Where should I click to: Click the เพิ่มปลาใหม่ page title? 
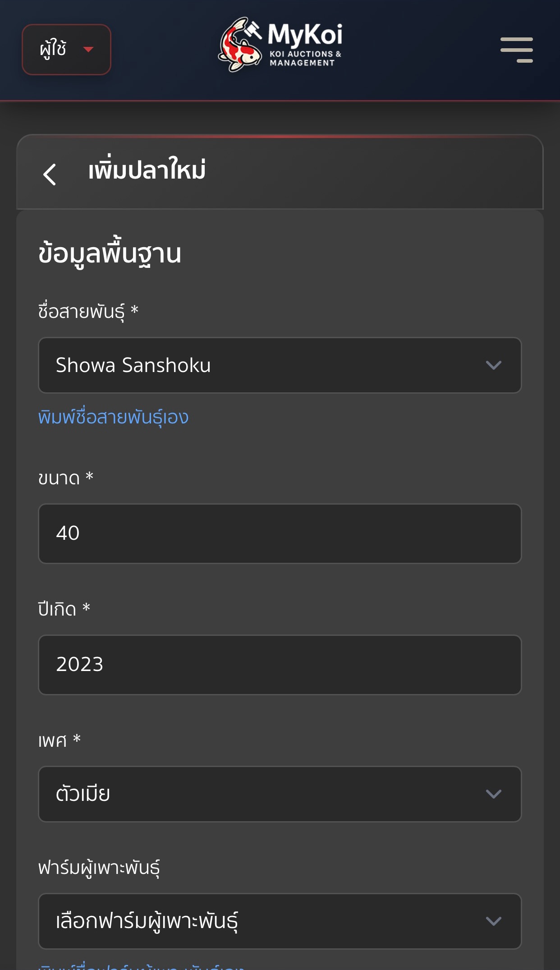coord(147,170)
